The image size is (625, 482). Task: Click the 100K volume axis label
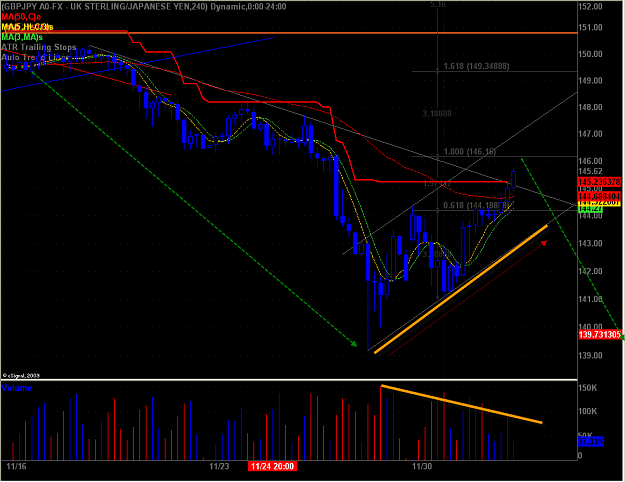[x=588, y=411]
